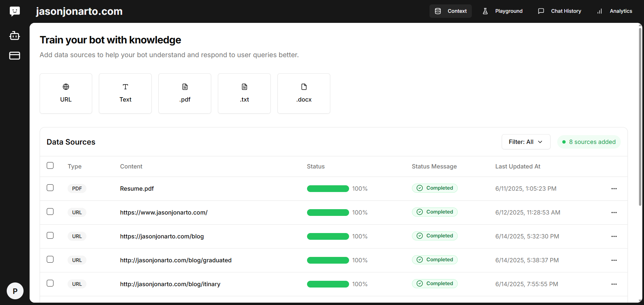Click the profile avatar labeled P

[15, 291]
